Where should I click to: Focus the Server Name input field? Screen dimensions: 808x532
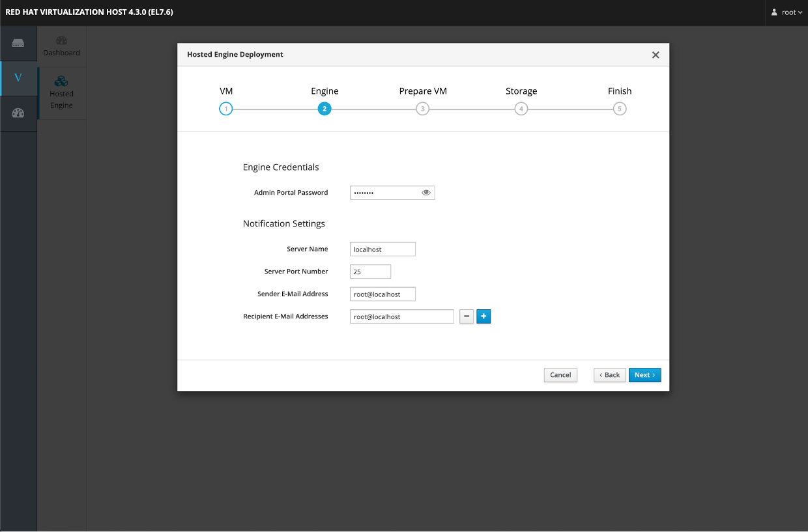[382, 249]
